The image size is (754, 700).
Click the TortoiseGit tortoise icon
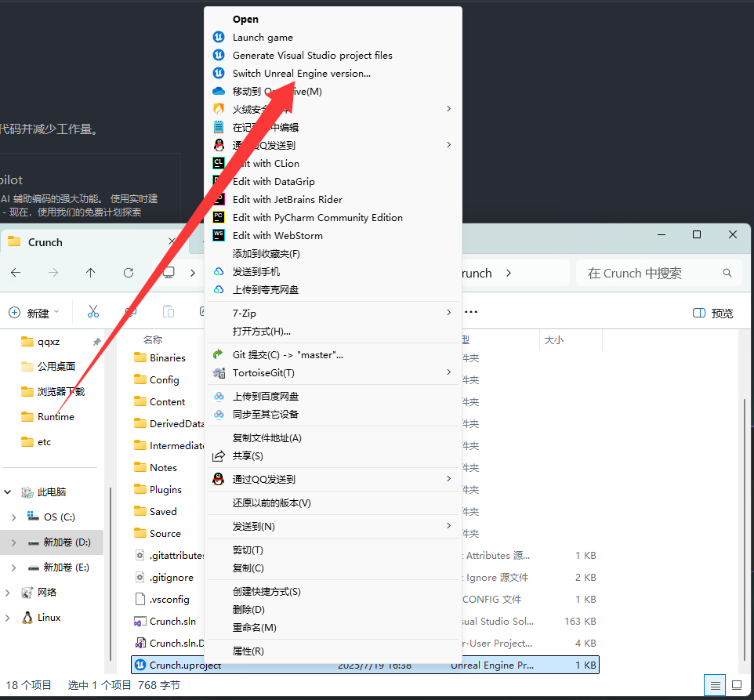click(219, 372)
